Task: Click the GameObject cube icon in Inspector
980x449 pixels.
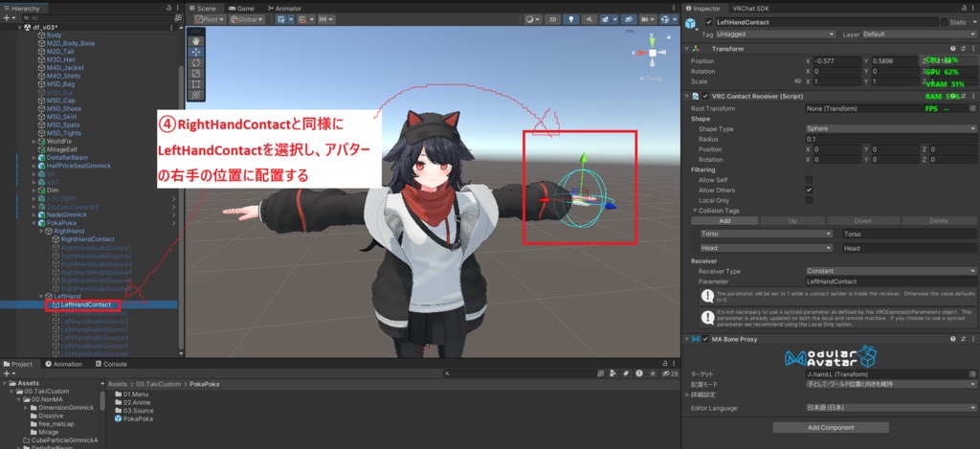Action: [691, 24]
